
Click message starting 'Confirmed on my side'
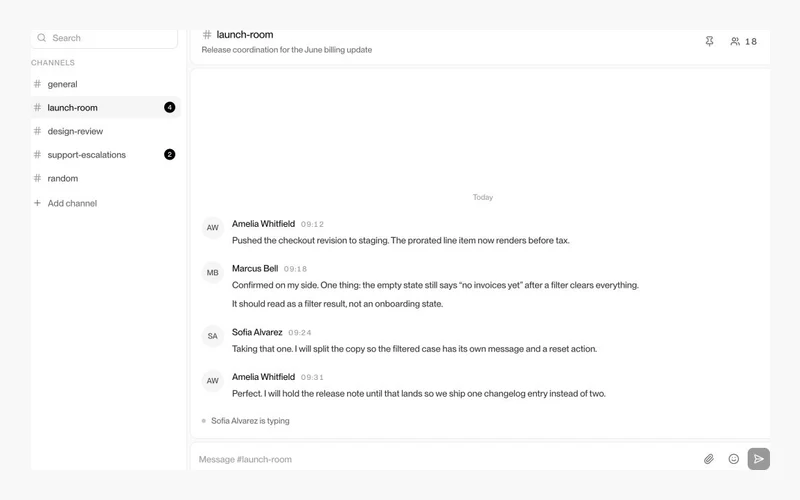point(435,285)
